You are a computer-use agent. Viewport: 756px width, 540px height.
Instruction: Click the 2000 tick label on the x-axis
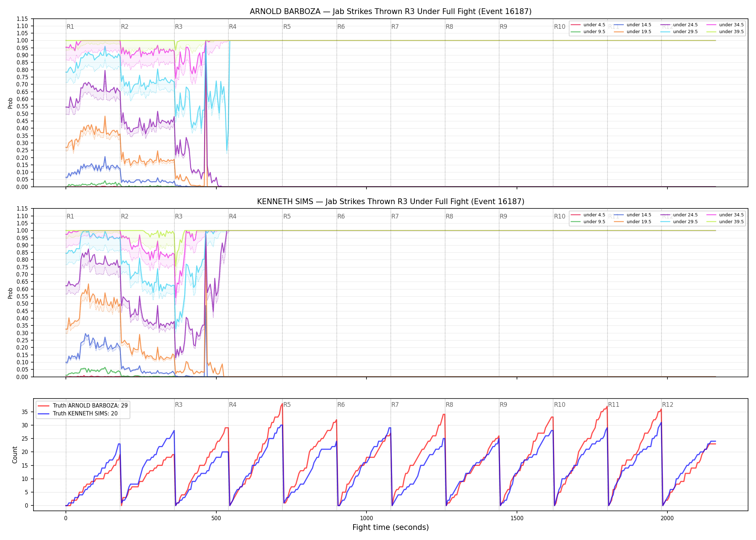click(667, 518)
